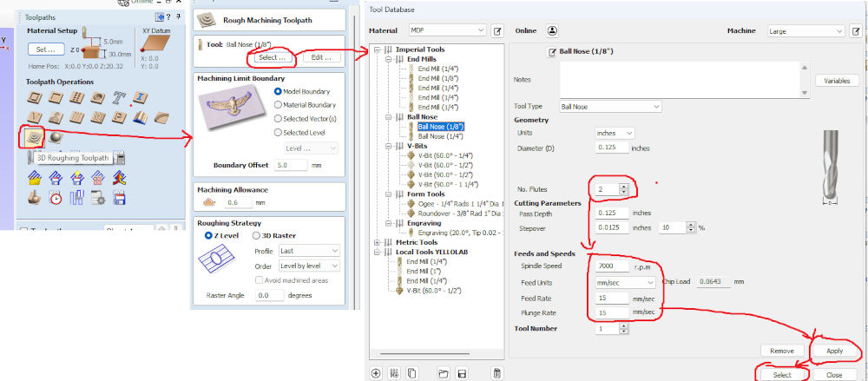Select End Mill (1/8") in tool tree
The width and height of the screenshot is (868, 381).
point(437,79)
